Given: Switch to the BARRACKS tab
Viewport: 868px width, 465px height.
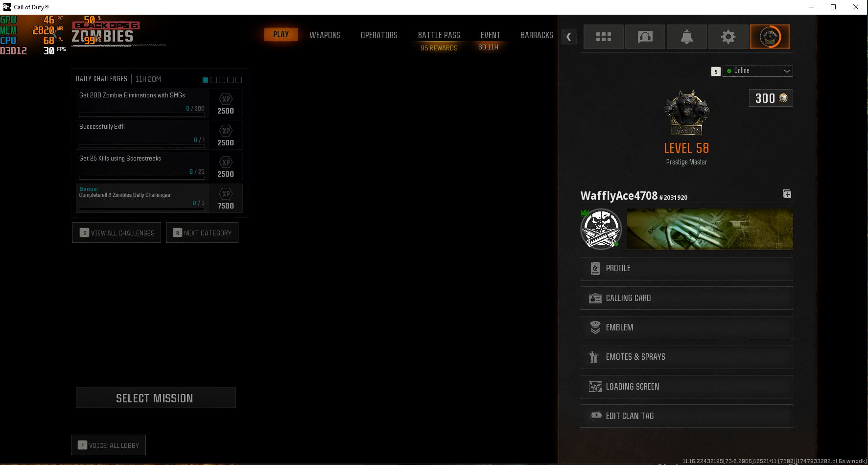Looking at the screenshot, I should 537,35.
